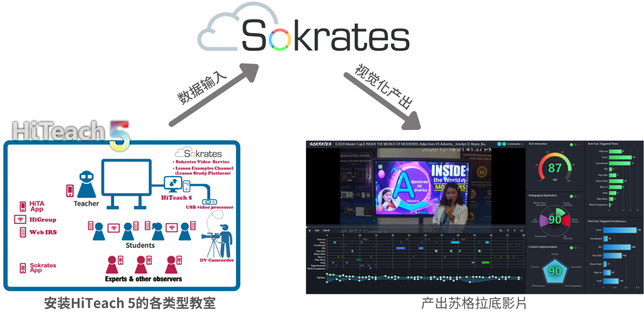Toggle the green dot on Tech Interaction panel
Image resolution: width=644 pixels, height=316 pixels.
coord(571,145)
